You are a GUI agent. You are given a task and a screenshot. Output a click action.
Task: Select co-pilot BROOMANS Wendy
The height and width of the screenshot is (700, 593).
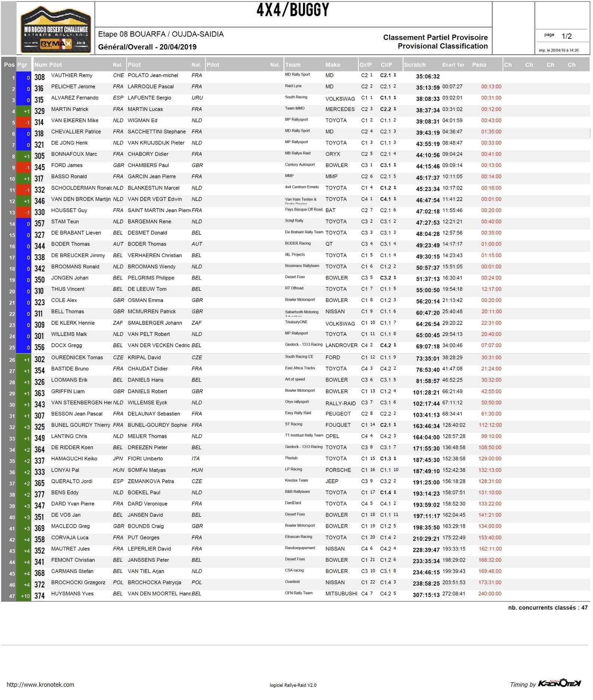151,266
